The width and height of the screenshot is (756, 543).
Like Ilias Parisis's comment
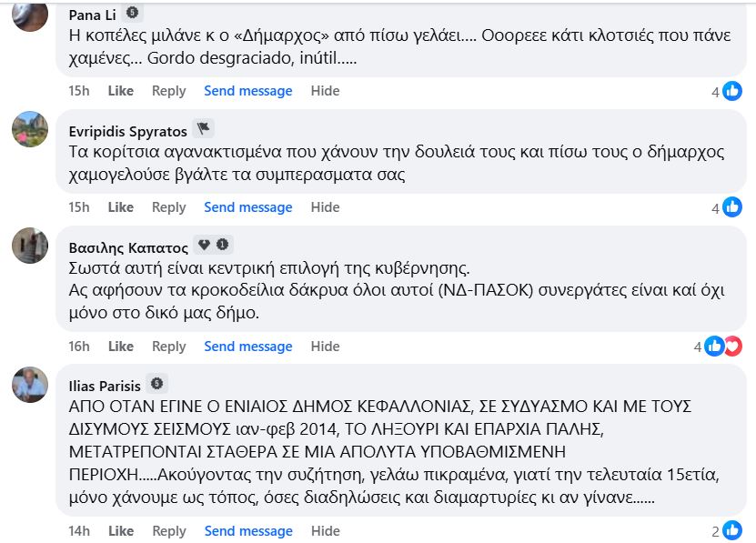coord(121,531)
